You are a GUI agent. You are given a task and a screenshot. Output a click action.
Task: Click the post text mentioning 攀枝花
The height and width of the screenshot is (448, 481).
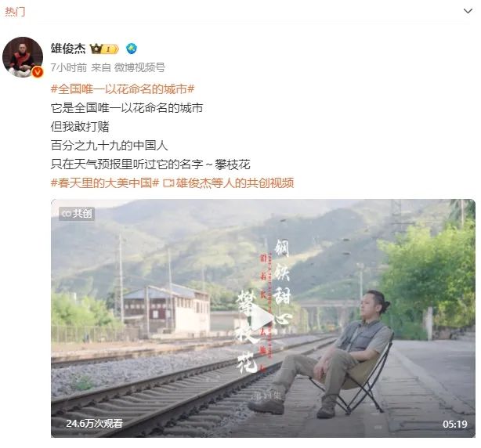pos(150,164)
